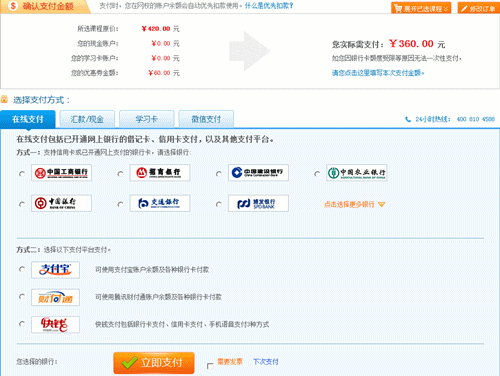The image size is (500, 376).
Task: Tick the 需要发票 invoice checkbox
Action: click(210, 366)
